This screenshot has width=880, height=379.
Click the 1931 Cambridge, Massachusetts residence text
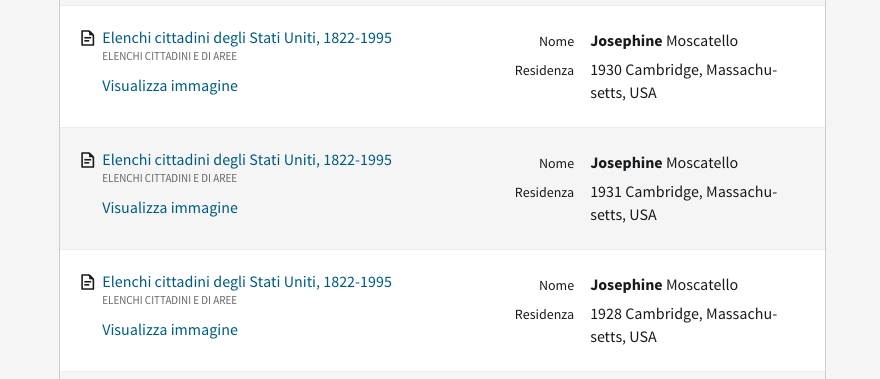point(684,203)
